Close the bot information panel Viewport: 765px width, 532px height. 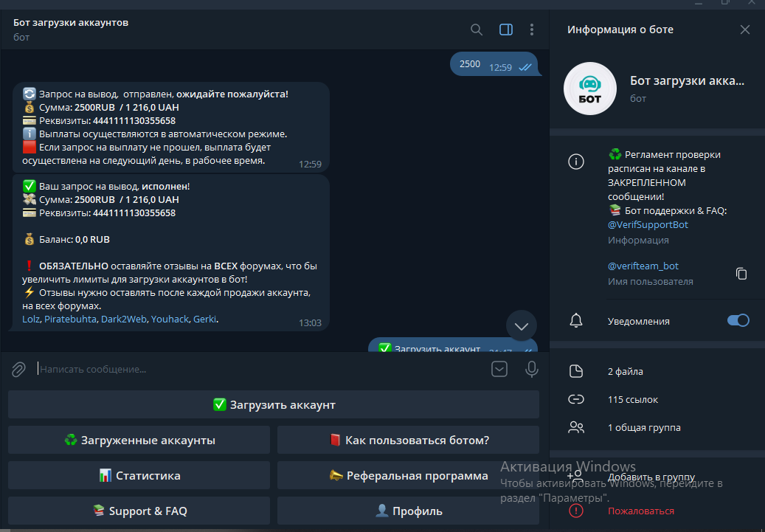[744, 30]
